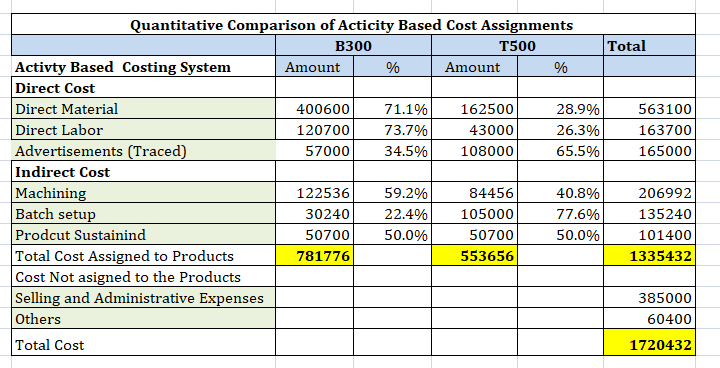Click the 40.8% cell
Viewport: 720px width, 368px height.
(560, 193)
